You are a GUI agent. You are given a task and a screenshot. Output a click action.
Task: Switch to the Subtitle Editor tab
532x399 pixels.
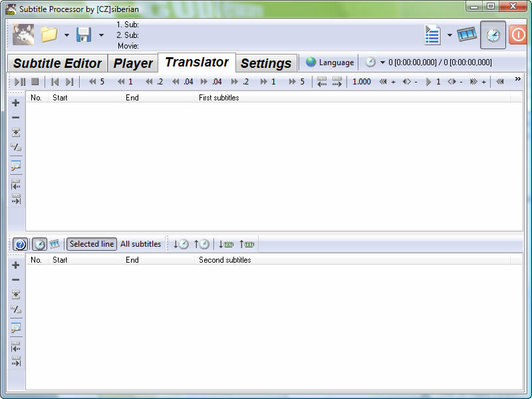57,63
